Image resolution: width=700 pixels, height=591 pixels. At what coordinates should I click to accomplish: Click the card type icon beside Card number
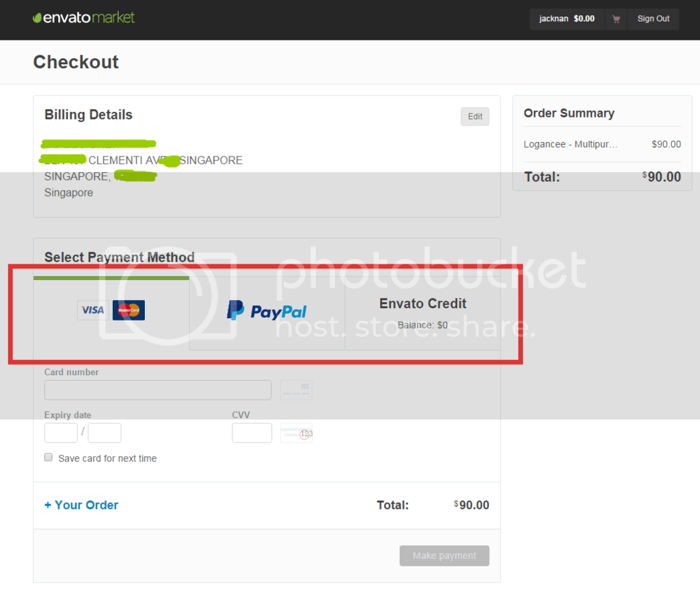296,390
